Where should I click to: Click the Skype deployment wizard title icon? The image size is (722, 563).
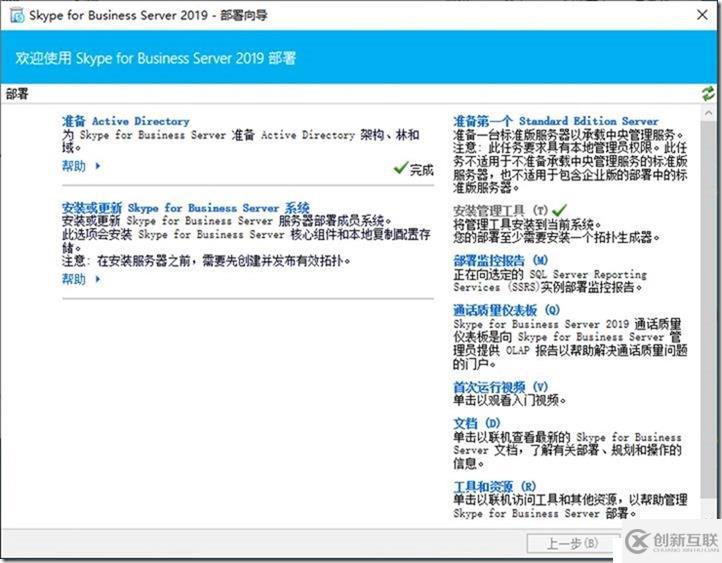pos(17,16)
